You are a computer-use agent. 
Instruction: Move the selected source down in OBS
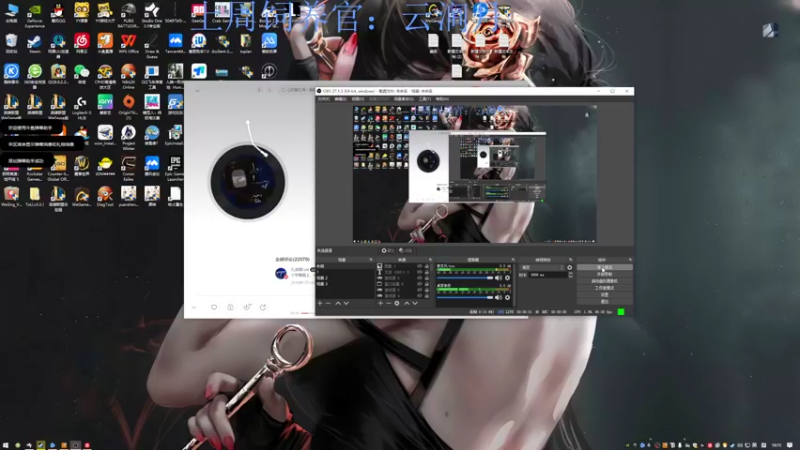415,303
